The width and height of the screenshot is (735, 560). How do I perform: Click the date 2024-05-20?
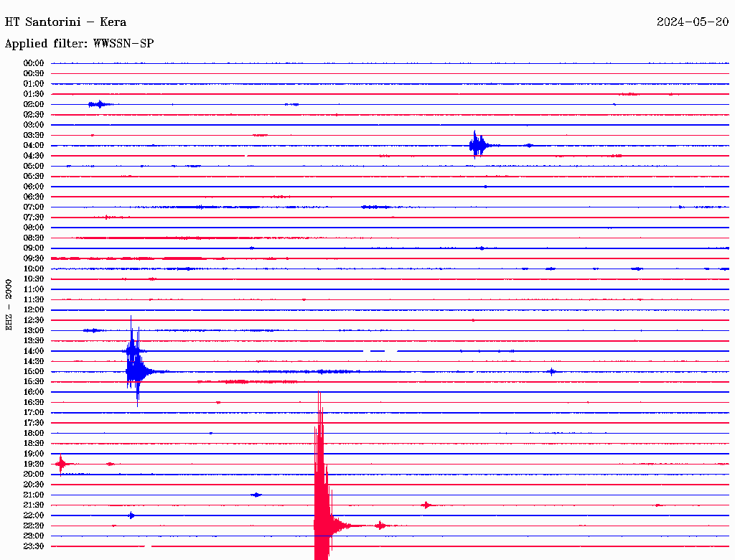tap(693, 22)
